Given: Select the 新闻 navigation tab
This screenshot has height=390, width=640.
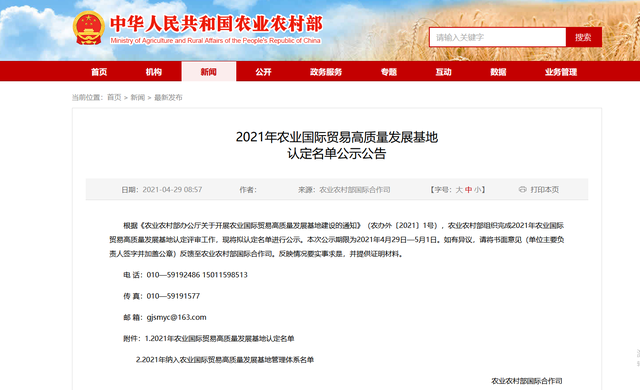Looking at the screenshot, I should click(209, 72).
